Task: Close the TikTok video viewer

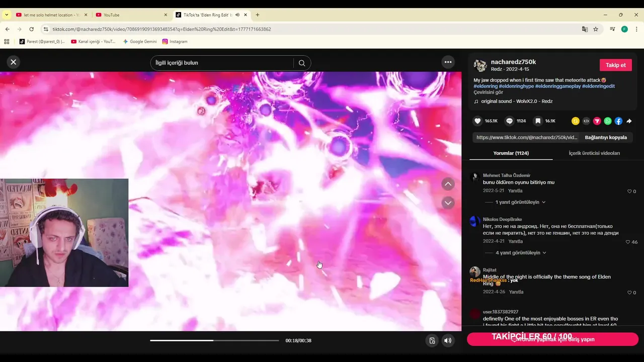Action: pos(14,62)
